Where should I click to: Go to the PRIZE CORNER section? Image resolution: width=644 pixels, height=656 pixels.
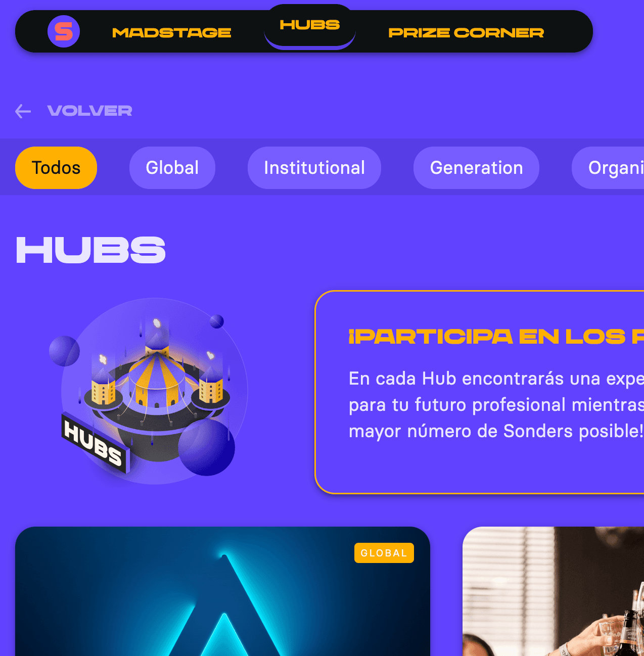click(466, 33)
